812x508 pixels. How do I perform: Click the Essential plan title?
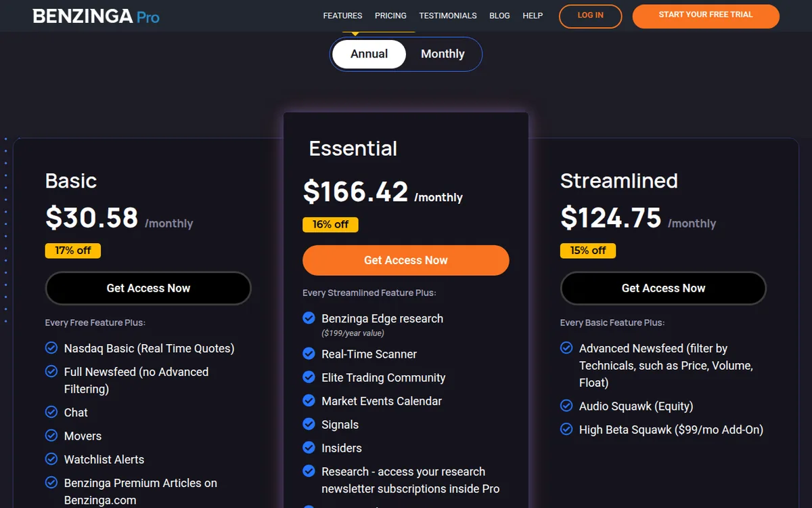click(x=353, y=148)
